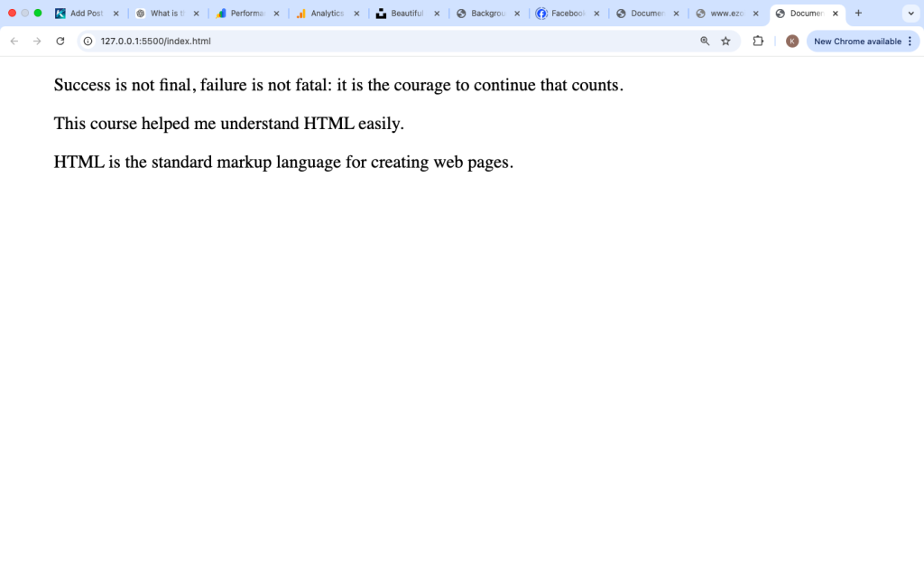Screen dimensions: 924x578
Task: Close the Performance tab
Action: [x=276, y=13]
